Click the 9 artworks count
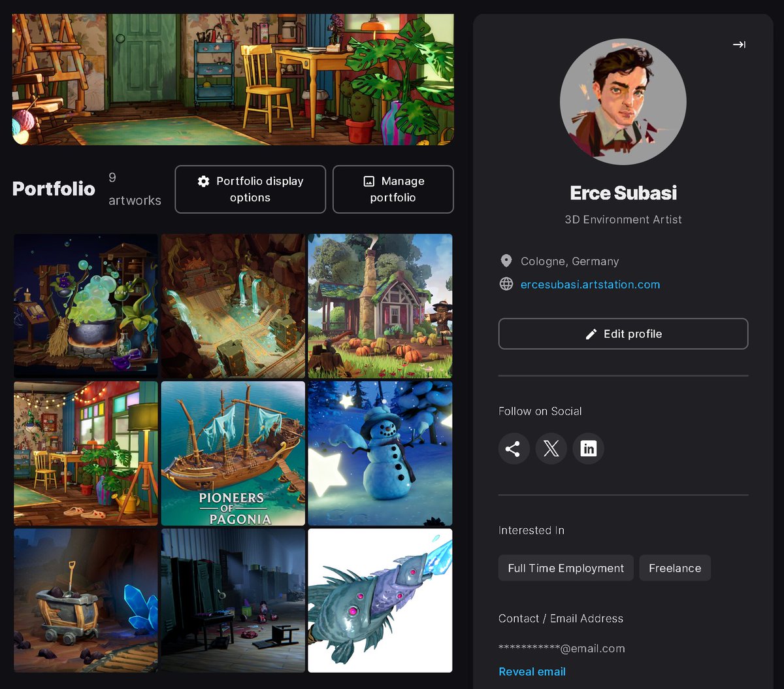The height and width of the screenshot is (689, 784). tap(135, 189)
